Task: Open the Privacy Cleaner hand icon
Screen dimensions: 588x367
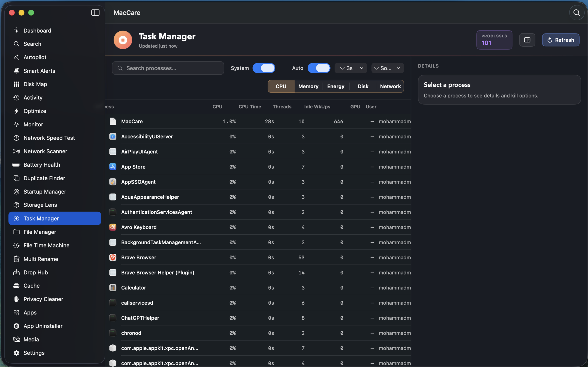Action: point(16,299)
